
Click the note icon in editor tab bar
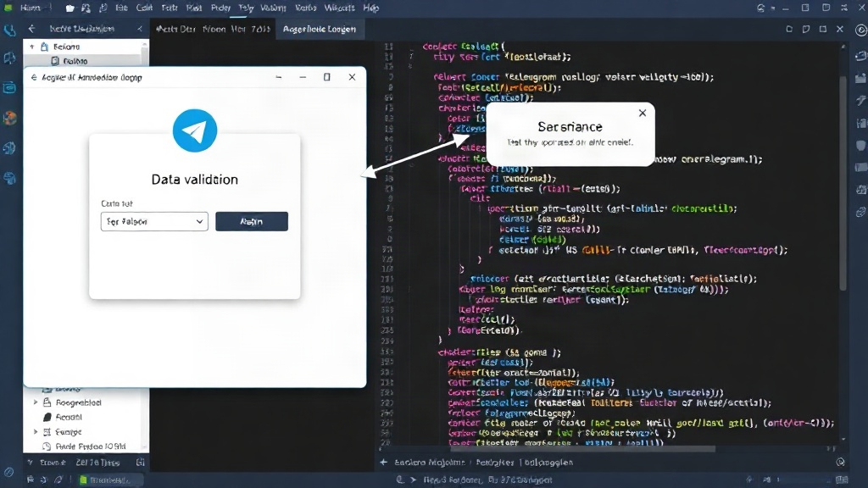pos(806,29)
